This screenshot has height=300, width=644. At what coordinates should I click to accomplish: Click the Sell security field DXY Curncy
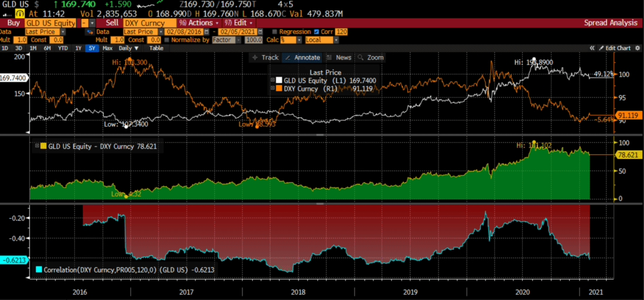[150, 23]
